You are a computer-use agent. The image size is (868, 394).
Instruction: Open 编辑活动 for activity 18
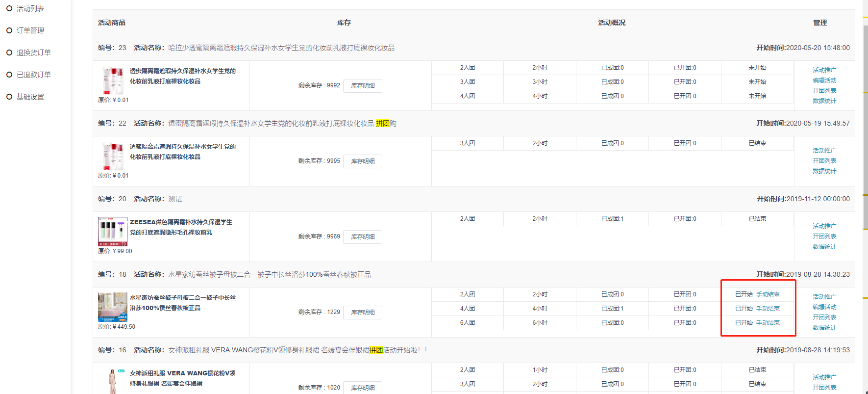[824, 307]
